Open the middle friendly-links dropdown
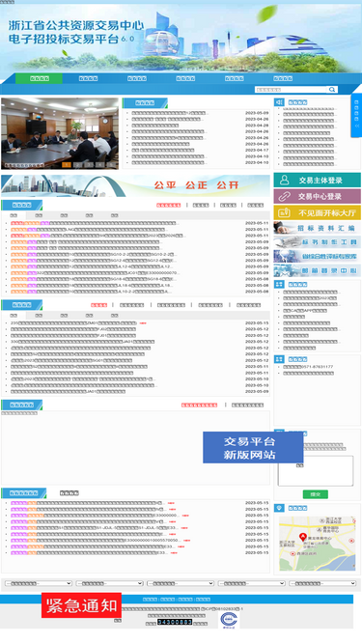362x644 pixels. [181, 583]
